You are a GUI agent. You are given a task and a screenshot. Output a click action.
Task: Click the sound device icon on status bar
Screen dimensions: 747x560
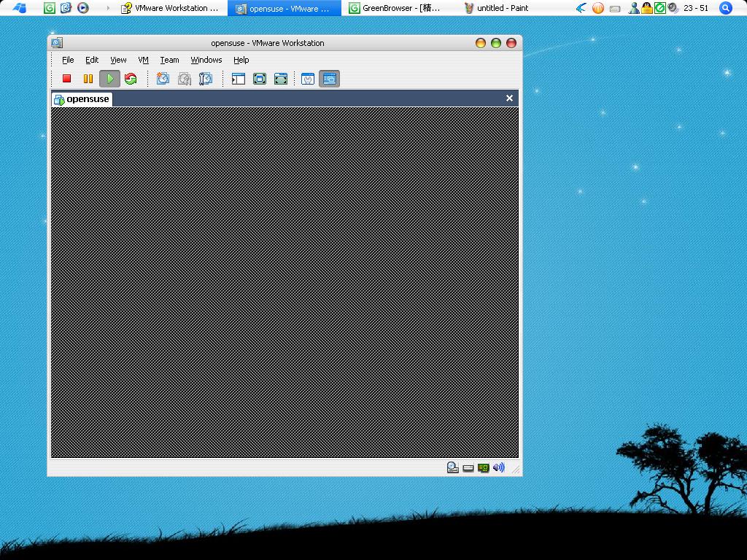(x=499, y=467)
